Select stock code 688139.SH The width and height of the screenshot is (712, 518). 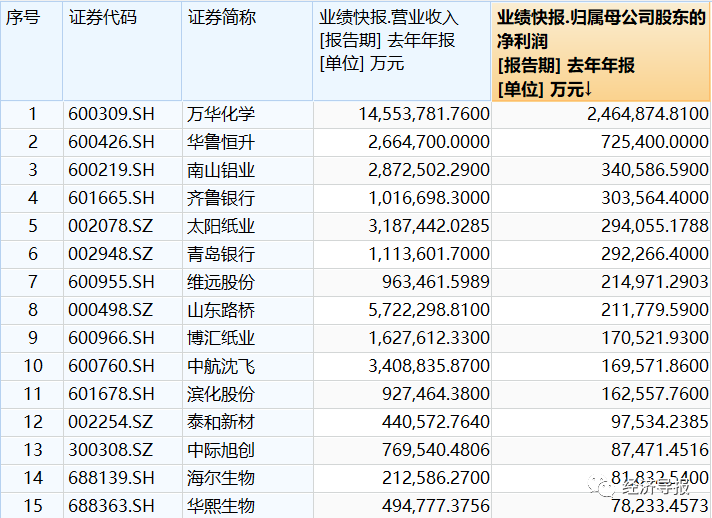[111, 478]
